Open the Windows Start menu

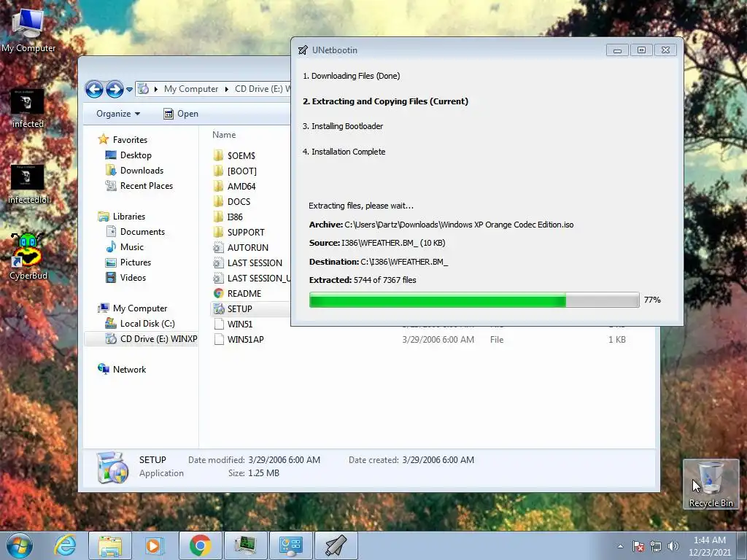[20, 545]
